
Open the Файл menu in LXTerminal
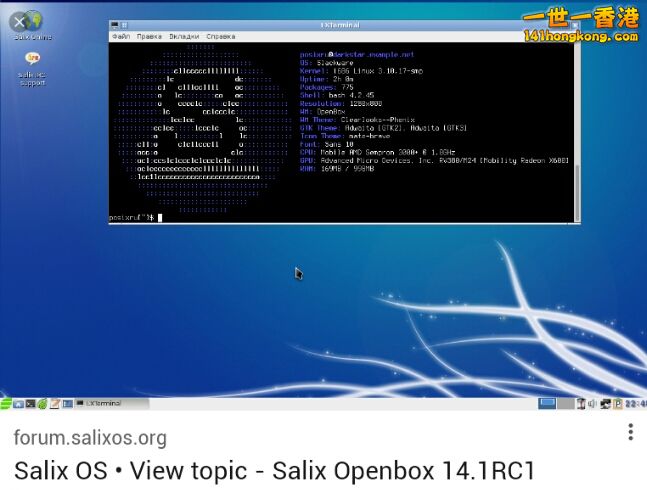(121, 36)
